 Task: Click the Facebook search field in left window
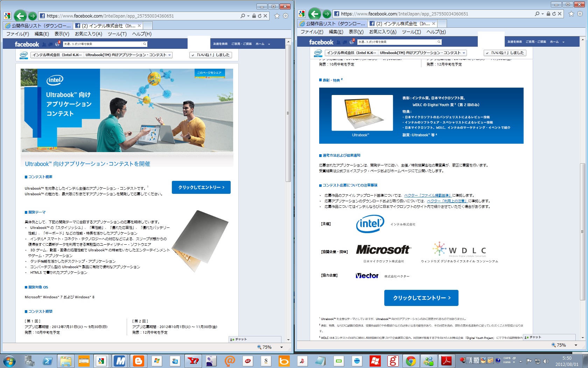point(105,44)
